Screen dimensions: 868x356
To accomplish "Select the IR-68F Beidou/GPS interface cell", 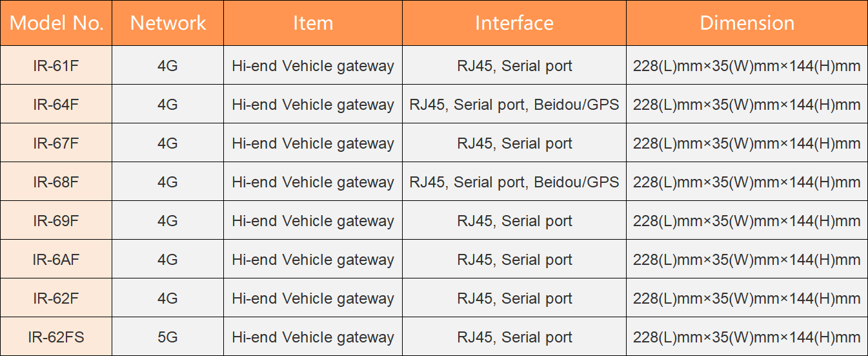I will 514,182.
